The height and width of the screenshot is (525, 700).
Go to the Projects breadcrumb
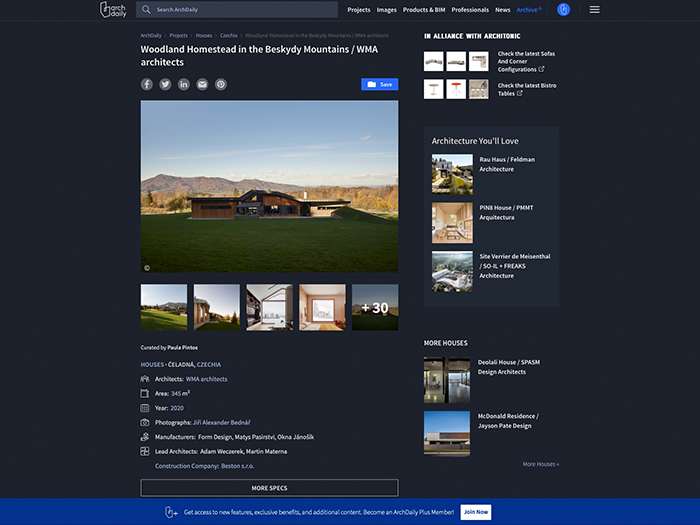click(178, 35)
